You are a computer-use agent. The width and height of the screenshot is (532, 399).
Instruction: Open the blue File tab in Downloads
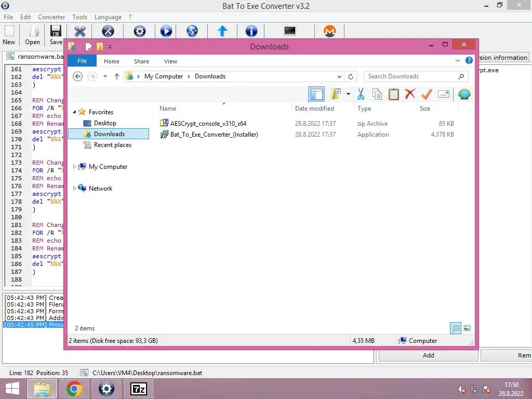click(82, 61)
